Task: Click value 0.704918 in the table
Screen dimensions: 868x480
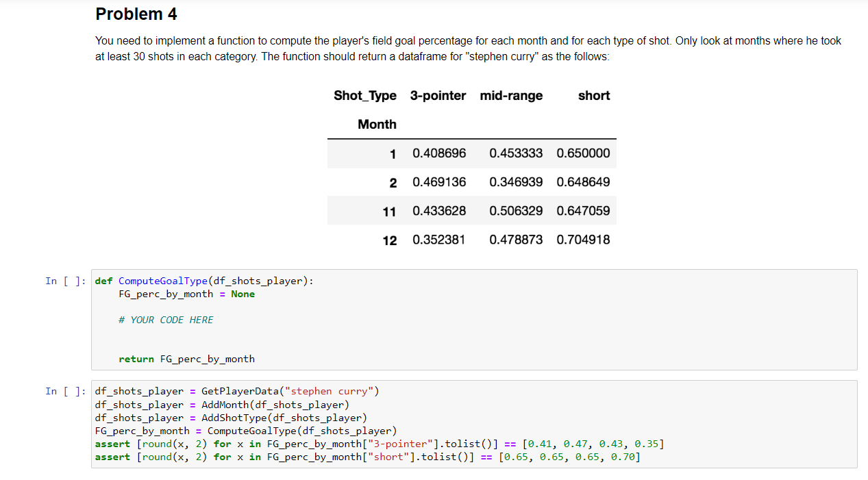Action: [583, 240]
